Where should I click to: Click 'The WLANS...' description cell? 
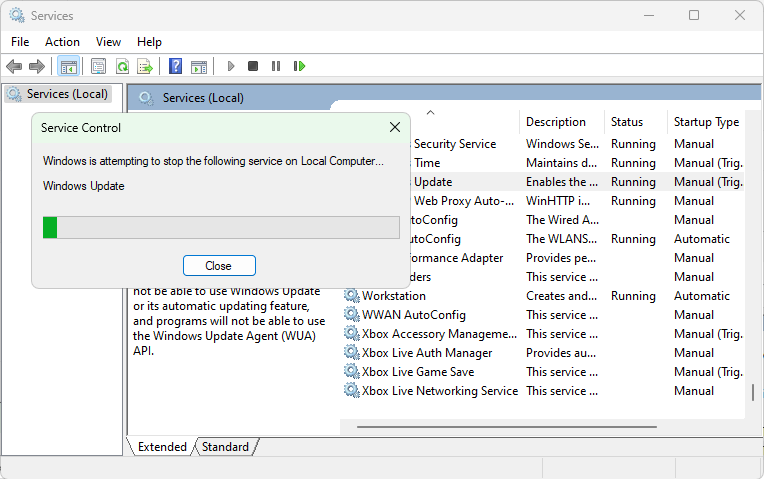pos(561,239)
